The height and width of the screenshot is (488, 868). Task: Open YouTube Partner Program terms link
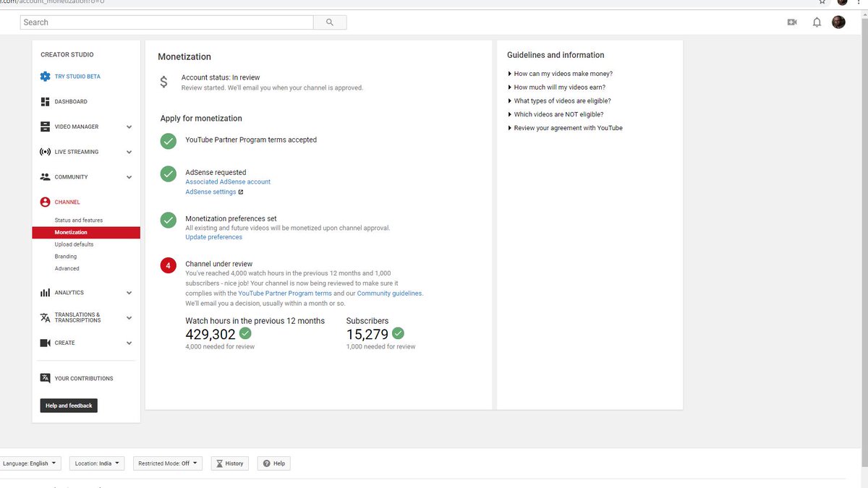[285, 294]
